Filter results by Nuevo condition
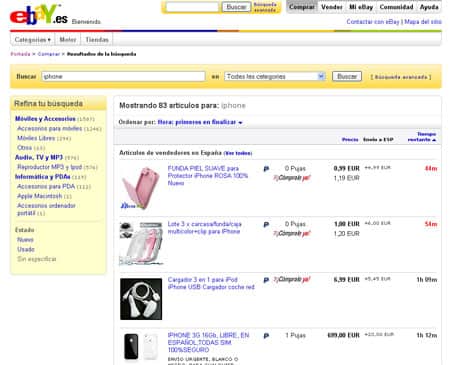Viewport: 450px width, 365px height. tap(25, 240)
